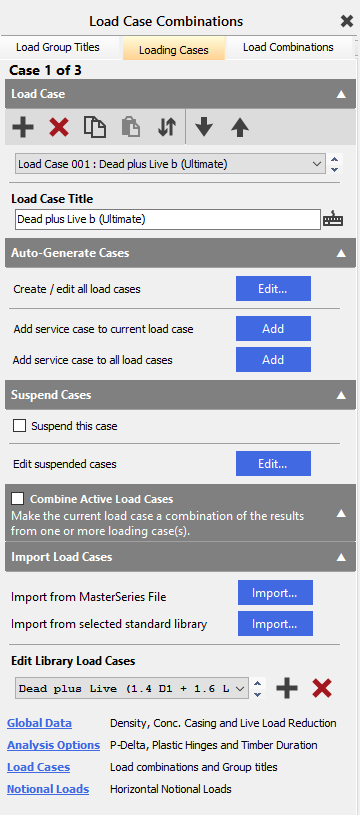Move load case down with down arrow
360x815 pixels.
click(x=204, y=127)
